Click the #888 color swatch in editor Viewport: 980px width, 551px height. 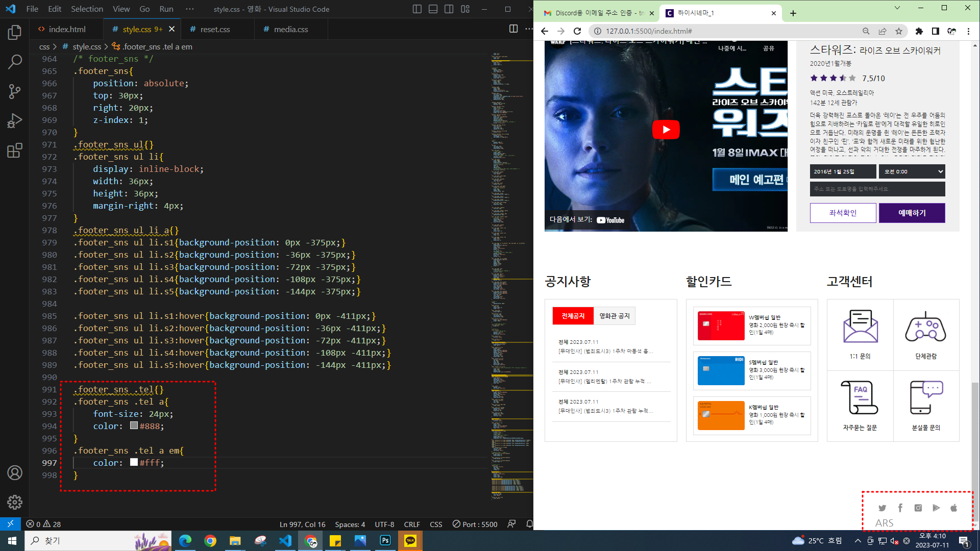[134, 425]
